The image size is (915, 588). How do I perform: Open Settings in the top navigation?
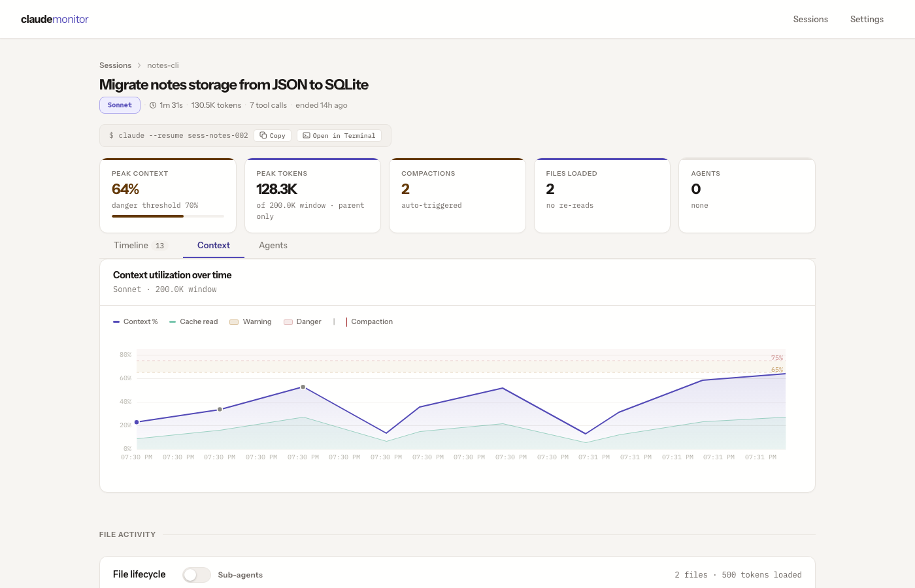point(867,19)
